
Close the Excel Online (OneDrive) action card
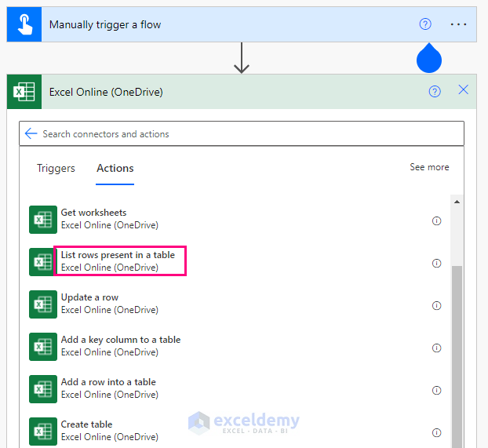463,89
